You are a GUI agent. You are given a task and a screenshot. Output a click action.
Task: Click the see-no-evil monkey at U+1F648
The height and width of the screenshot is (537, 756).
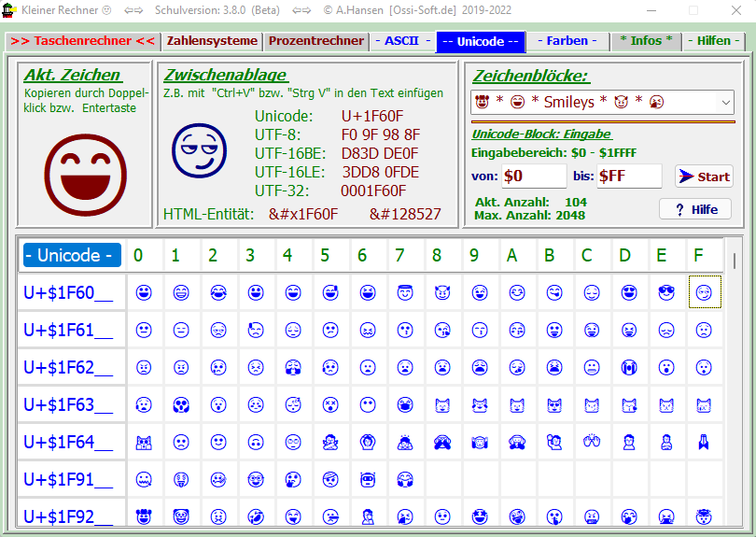442,443
